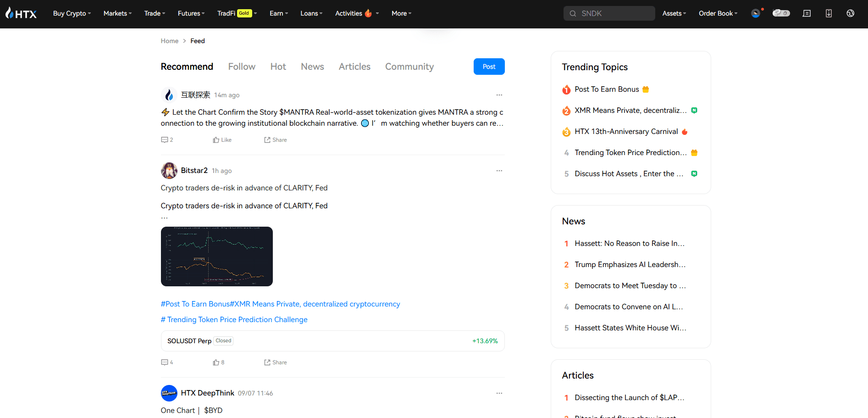
Task: Click the SNDK search input field
Action: coord(609,13)
